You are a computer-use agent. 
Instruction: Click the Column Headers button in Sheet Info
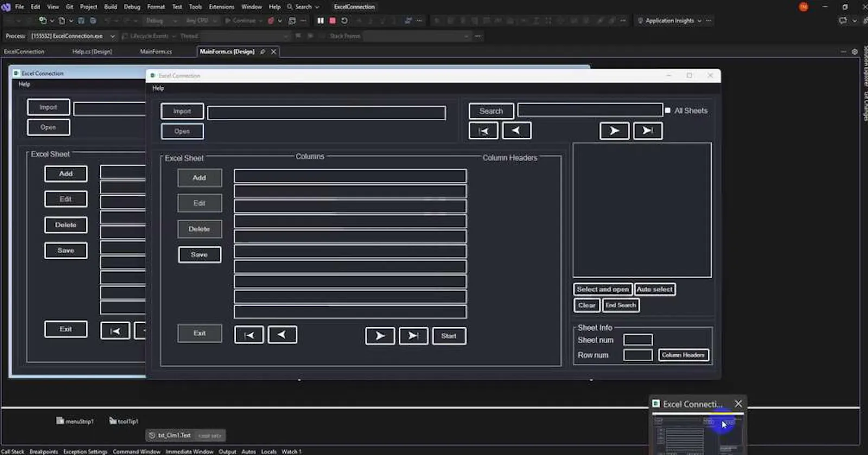click(x=683, y=355)
